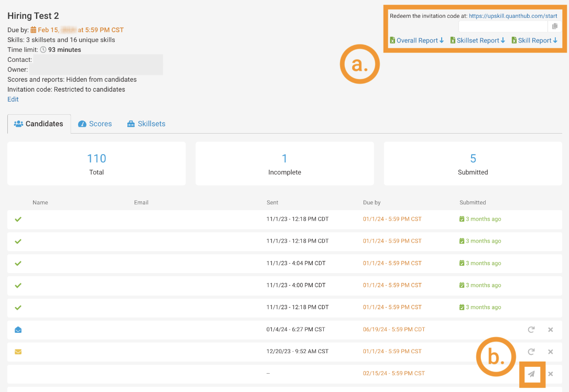Click checkmark on row sent 11/1/23 4:00 PM

click(18, 286)
